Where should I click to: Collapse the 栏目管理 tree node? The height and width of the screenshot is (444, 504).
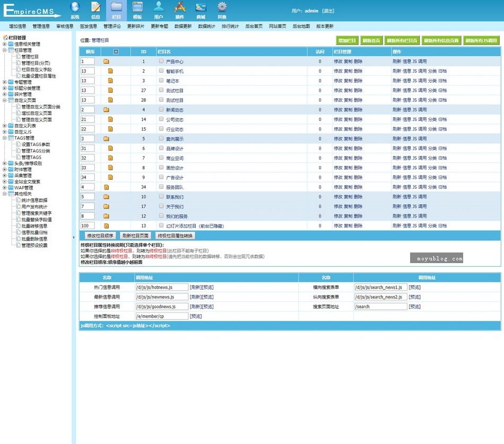tap(4, 50)
